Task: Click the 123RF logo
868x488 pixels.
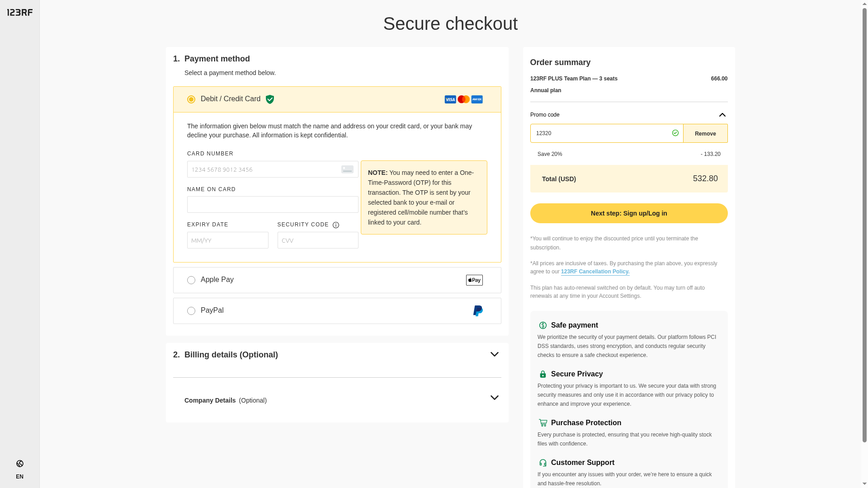Action: pyautogui.click(x=20, y=12)
